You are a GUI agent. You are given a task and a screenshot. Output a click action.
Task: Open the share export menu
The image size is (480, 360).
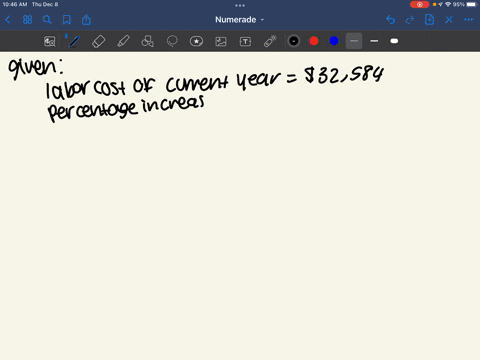tap(86, 20)
